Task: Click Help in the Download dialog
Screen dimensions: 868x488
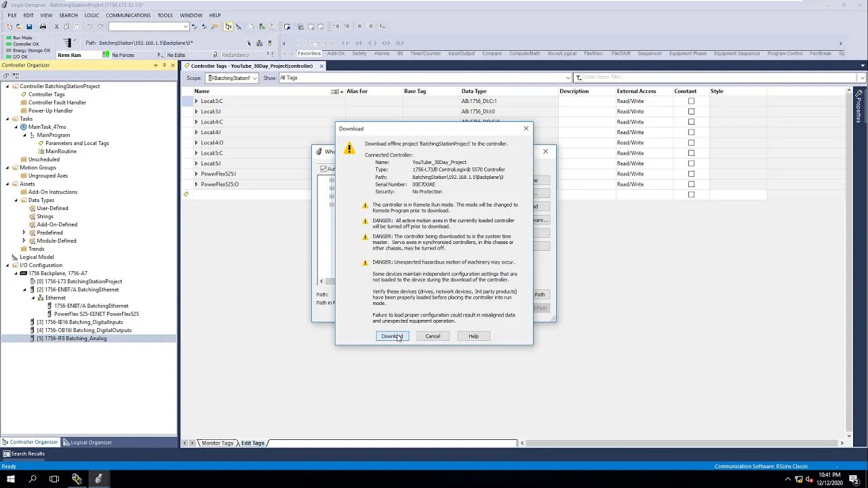Action: pos(473,336)
